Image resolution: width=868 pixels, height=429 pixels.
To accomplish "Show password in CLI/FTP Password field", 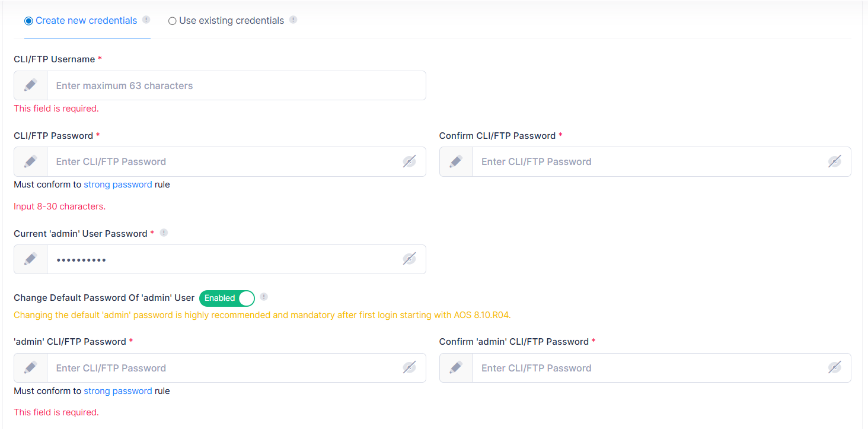I will point(409,161).
